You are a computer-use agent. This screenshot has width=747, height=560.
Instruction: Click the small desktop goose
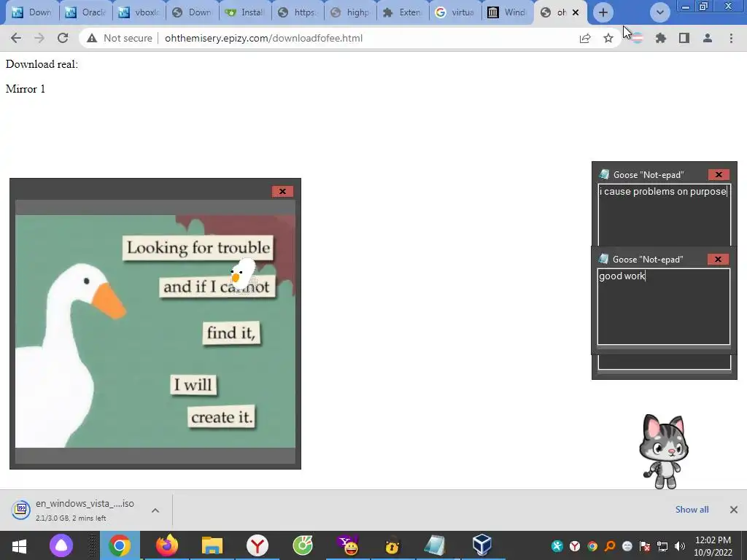[242, 275]
